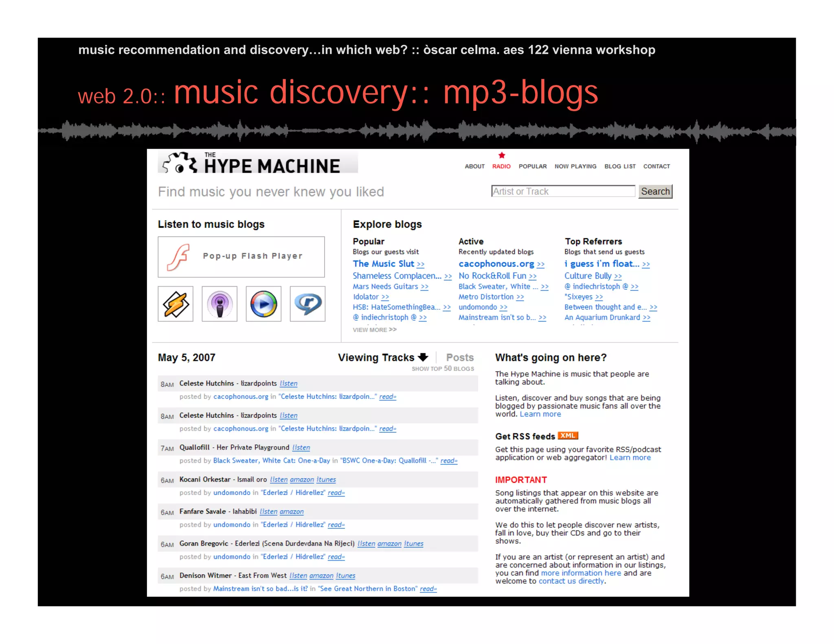Open amazon link for Denison Witmer
The height and width of the screenshot is (644, 834).
click(321, 576)
